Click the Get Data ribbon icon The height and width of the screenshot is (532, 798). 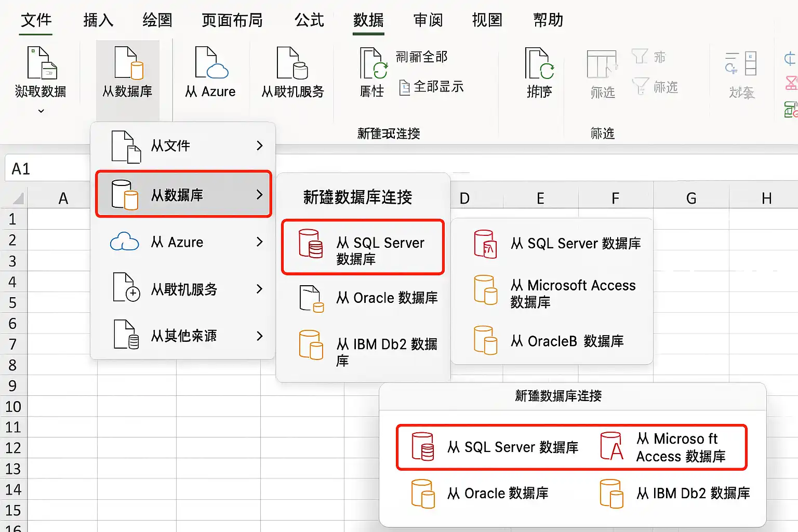[42, 62]
